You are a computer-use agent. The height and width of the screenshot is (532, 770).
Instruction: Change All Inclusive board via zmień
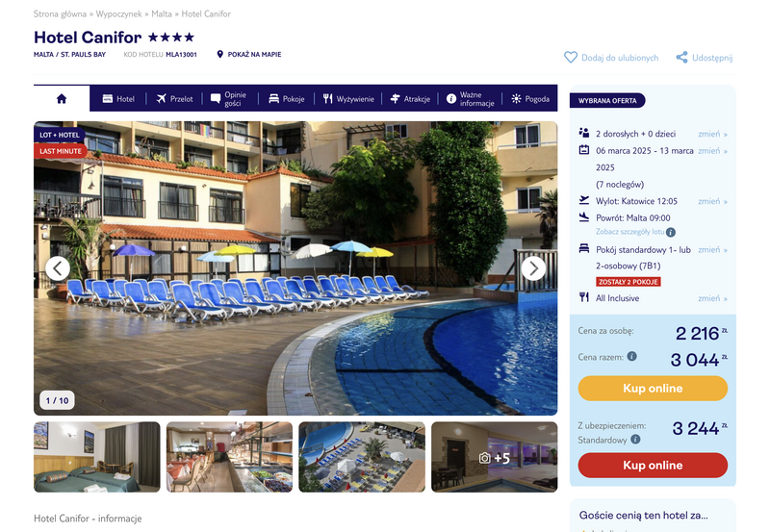click(x=712, y=298)
